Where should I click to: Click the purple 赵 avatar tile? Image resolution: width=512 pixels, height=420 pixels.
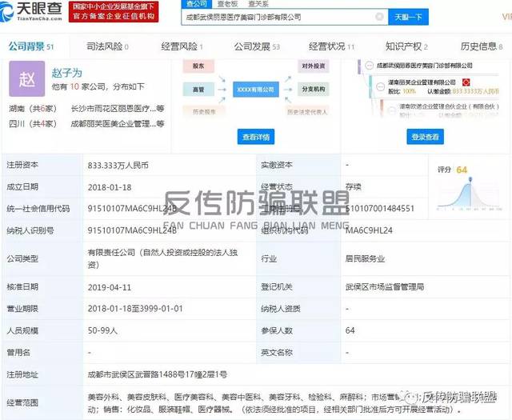(26, 78)
